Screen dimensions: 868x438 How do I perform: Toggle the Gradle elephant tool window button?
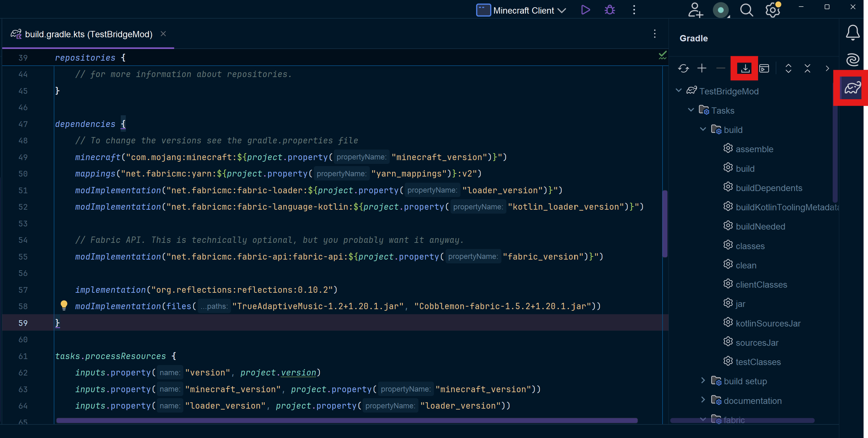pos(853,88)
